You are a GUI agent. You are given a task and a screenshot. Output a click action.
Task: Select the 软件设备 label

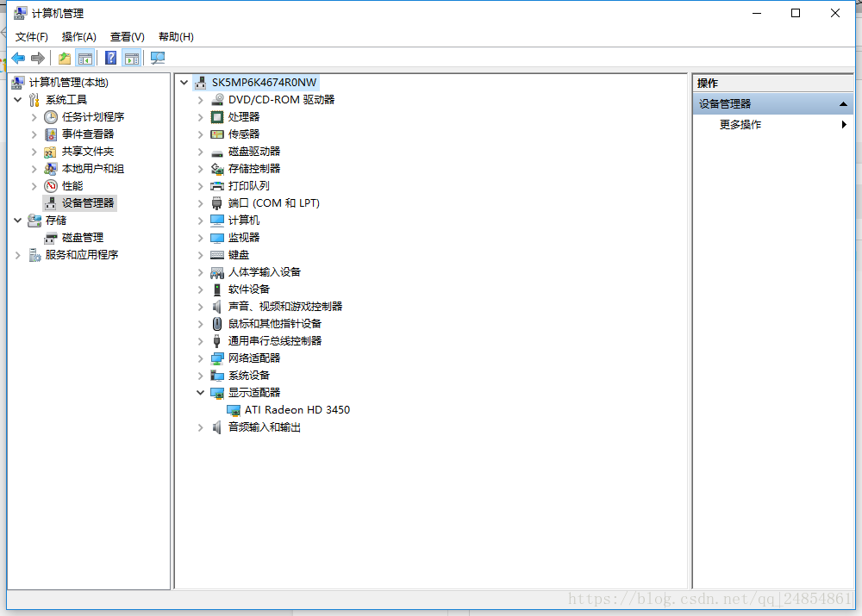pyautogui.click(x=249, y=289)
